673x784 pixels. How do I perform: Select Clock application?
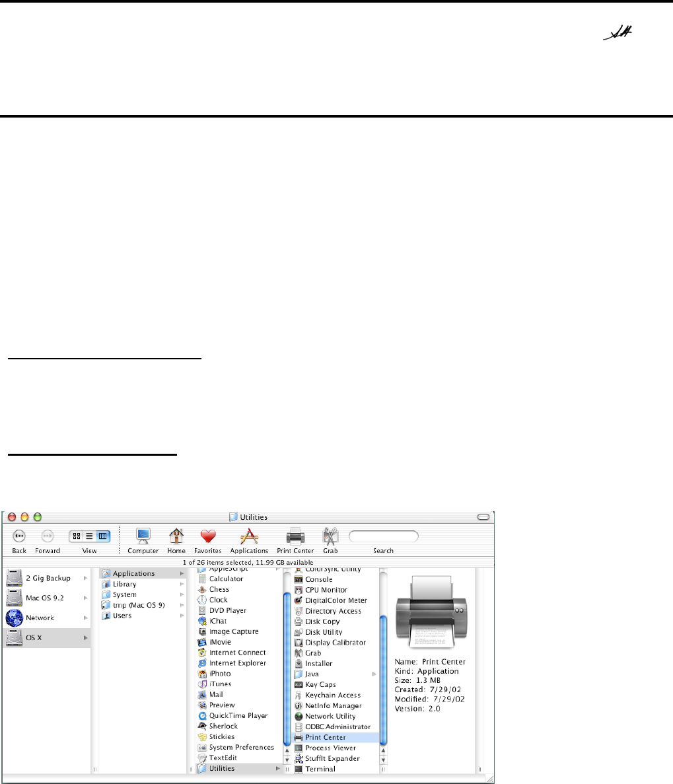click(239, 600)
